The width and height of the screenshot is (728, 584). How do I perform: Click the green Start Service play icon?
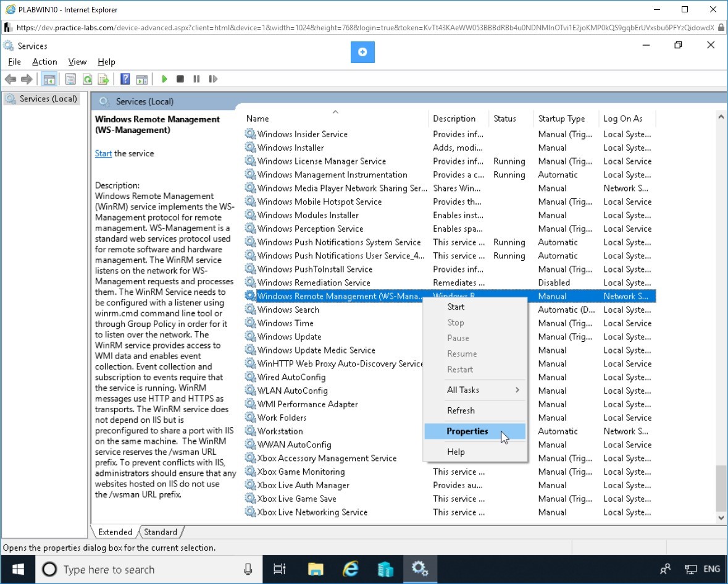click(164, 80)
